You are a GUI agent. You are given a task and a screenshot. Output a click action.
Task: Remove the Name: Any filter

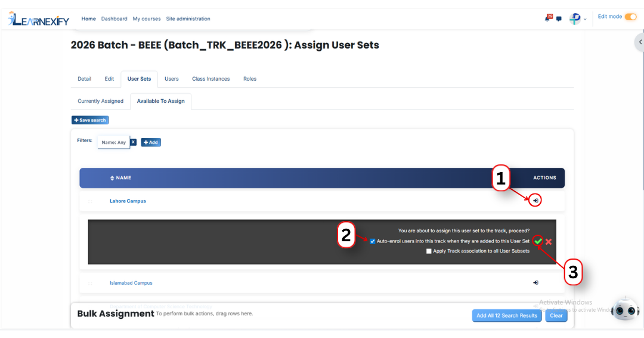pyautogui.click(x=133, y=142)
